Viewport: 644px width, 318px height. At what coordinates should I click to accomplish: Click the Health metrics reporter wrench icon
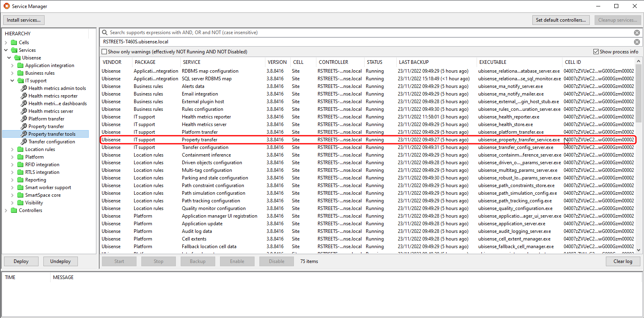[24, 96]
